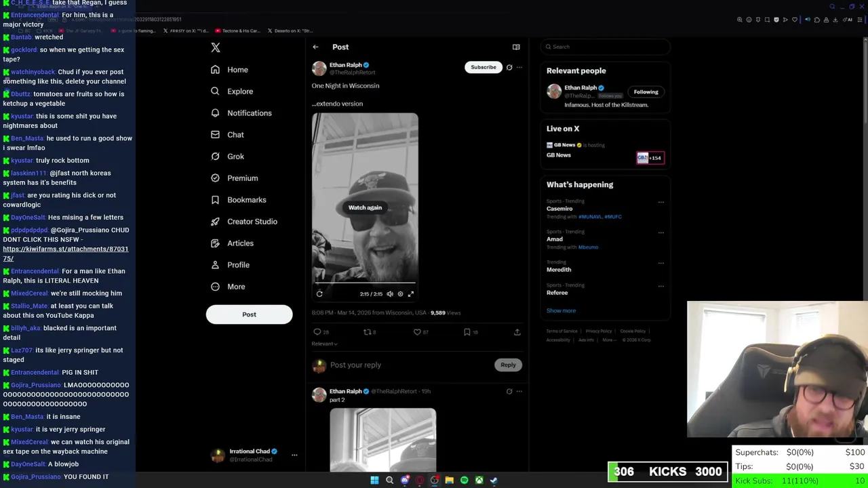This screenshot has width=868, height=488.
Task: Open more options for Referee trend
Action: pyautogui.click(x=661, y=286)
